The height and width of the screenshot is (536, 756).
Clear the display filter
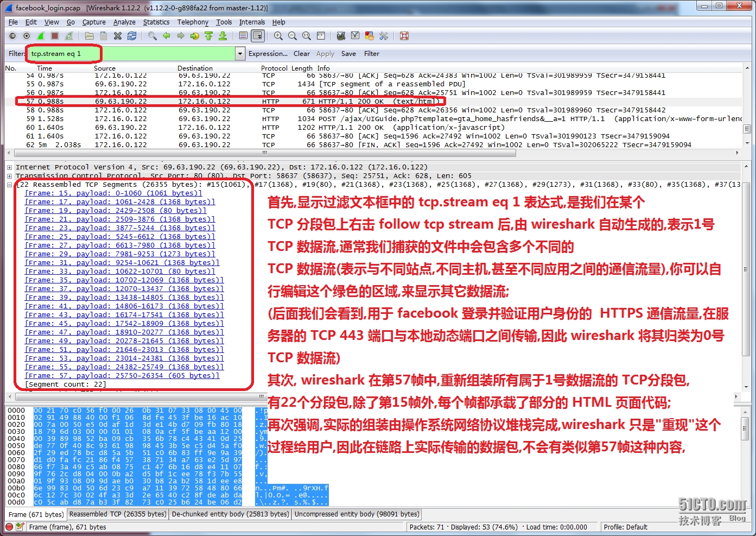point(302,54)
